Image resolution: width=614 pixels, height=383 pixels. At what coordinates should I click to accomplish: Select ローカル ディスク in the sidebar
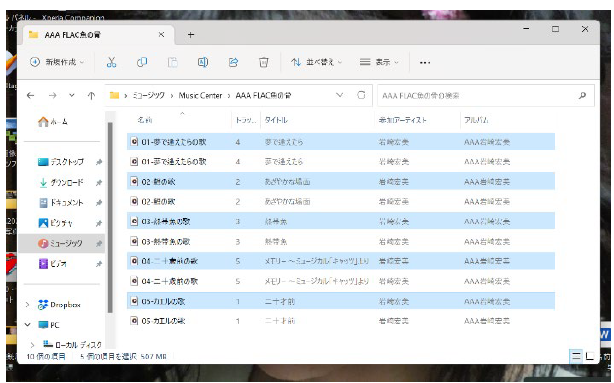point(72,345)
